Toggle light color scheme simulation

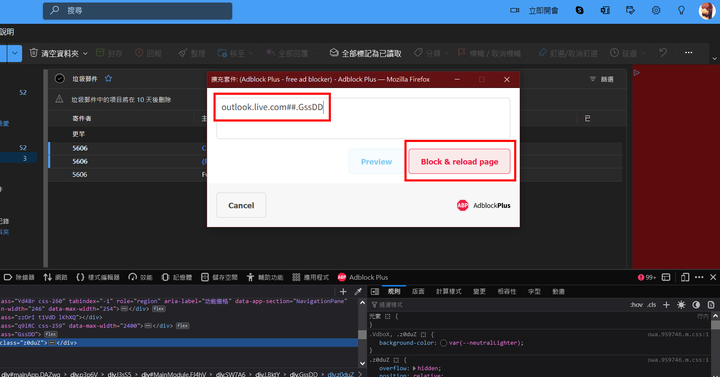click(x=681, y=305)
